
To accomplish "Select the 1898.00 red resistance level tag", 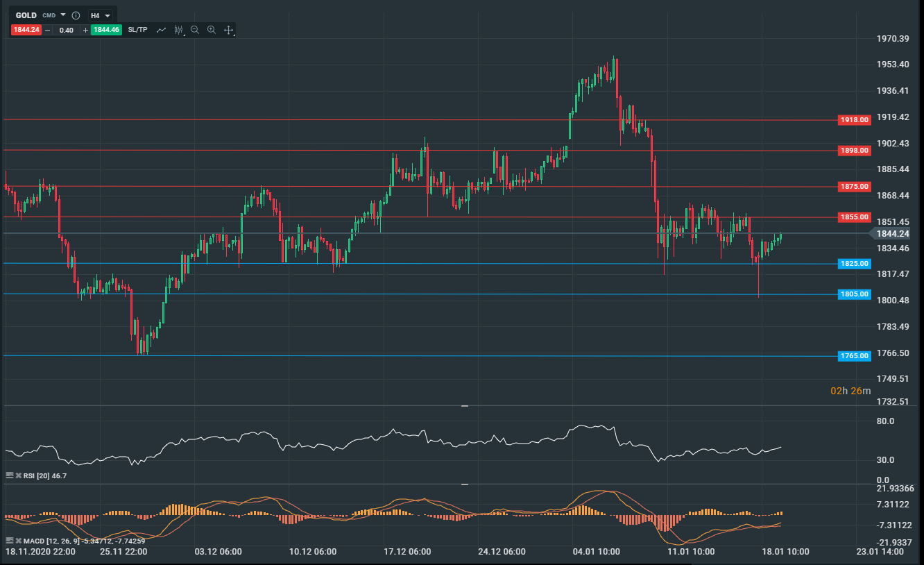I will click(854, 150).
